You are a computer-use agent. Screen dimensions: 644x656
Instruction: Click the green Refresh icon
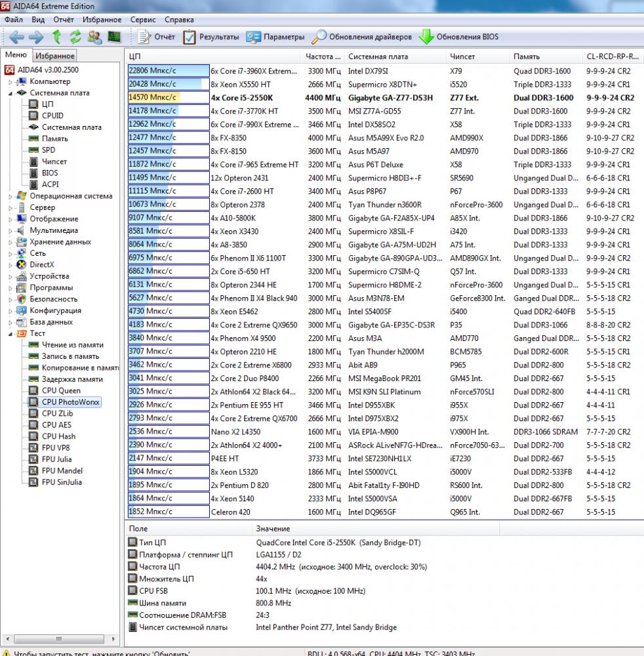[75, 37]
